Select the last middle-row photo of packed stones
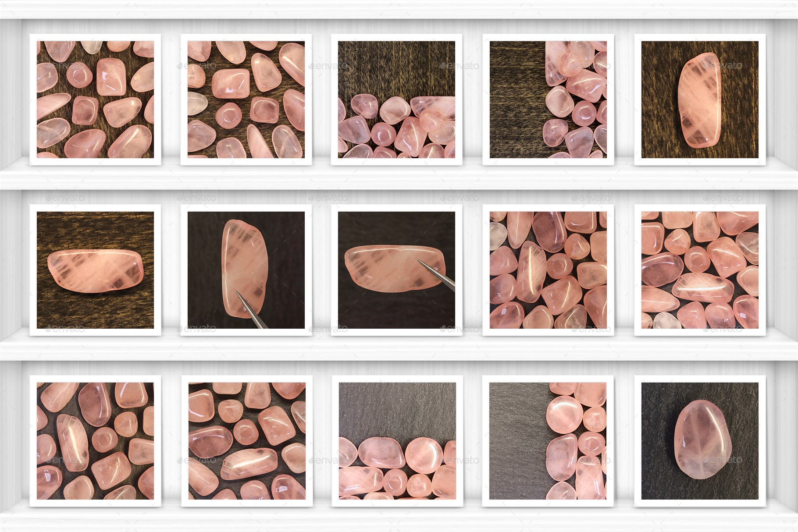Viewport: 798px width, 532px height. tap(700, 270)
